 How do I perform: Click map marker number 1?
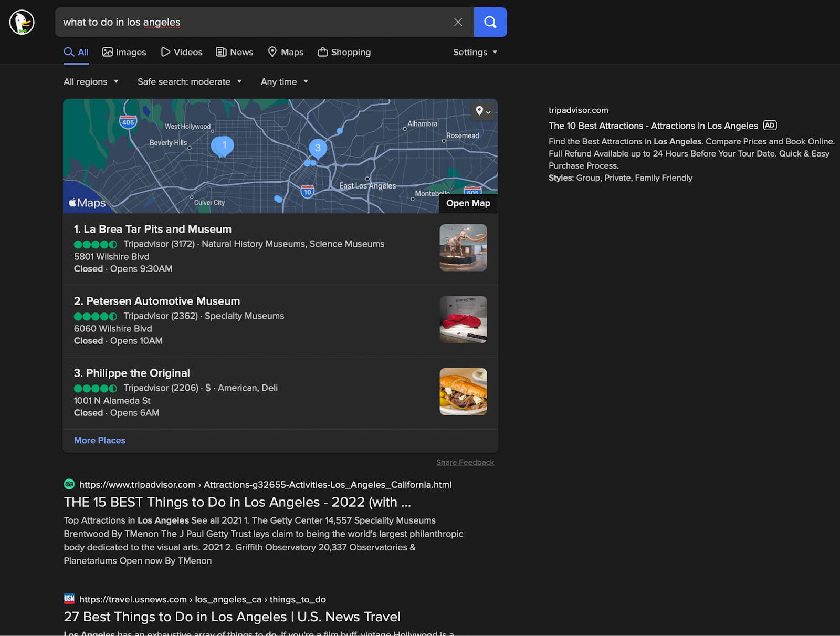point(224,145)
